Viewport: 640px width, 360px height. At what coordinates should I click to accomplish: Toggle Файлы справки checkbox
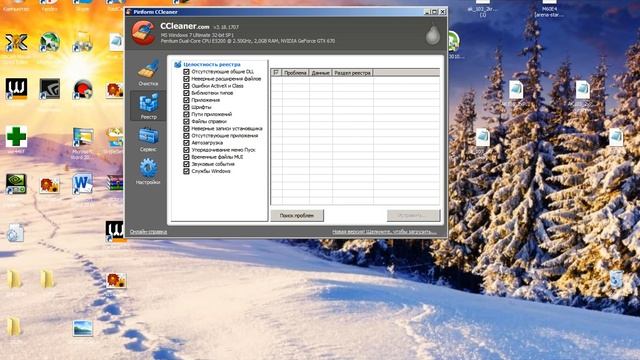[x=186, y=122]
